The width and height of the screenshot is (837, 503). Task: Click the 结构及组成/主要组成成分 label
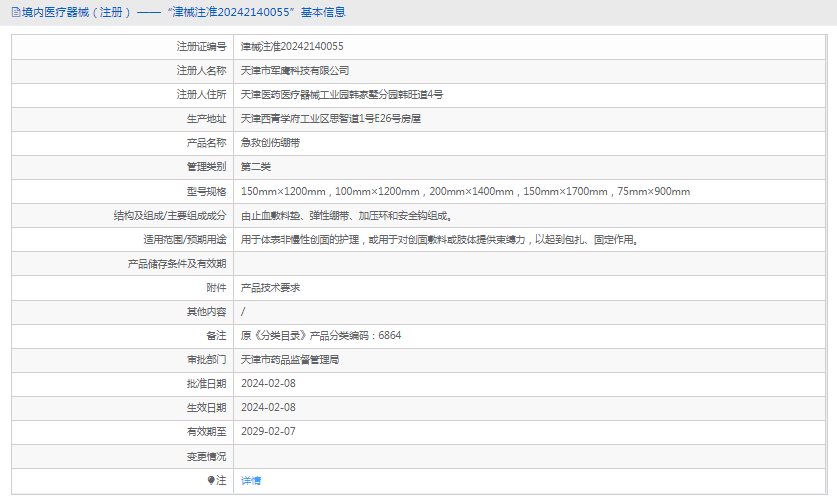click(x=170, y=216)
